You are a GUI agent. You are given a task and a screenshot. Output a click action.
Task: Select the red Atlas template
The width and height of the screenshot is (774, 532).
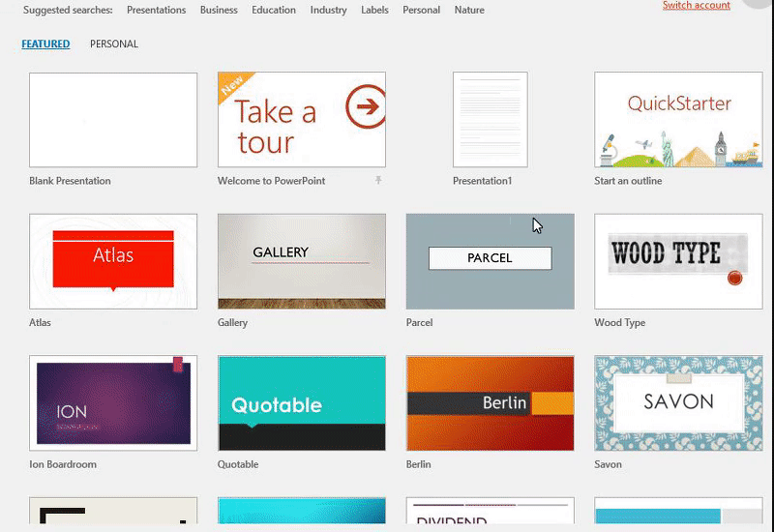[113, 261]
